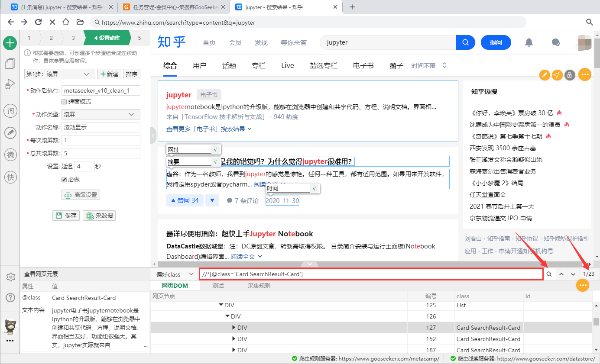Reload the page with refresh icon
600x364 pixels.
coord(38,22)
